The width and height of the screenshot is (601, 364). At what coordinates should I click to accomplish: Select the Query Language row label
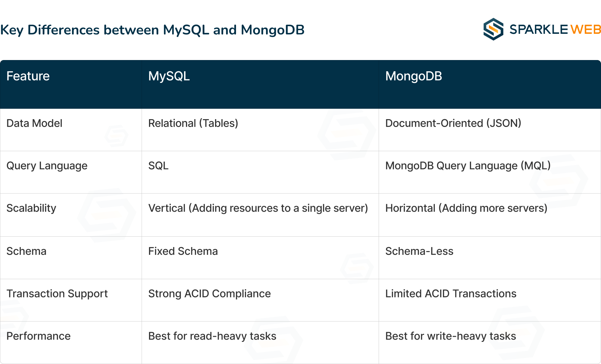(x=47, y=166)
